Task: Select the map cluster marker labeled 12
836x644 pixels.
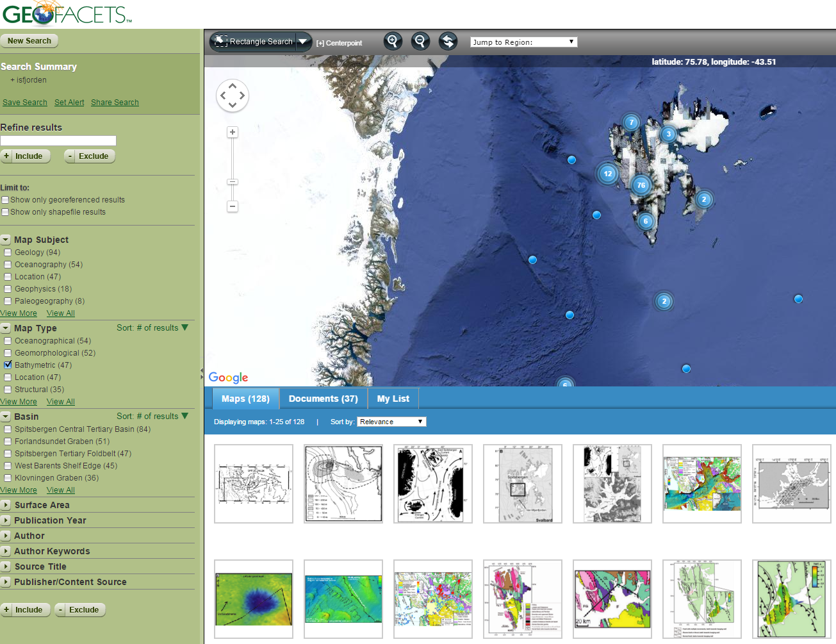Action: pyautogui.click(x=607, y=174)
